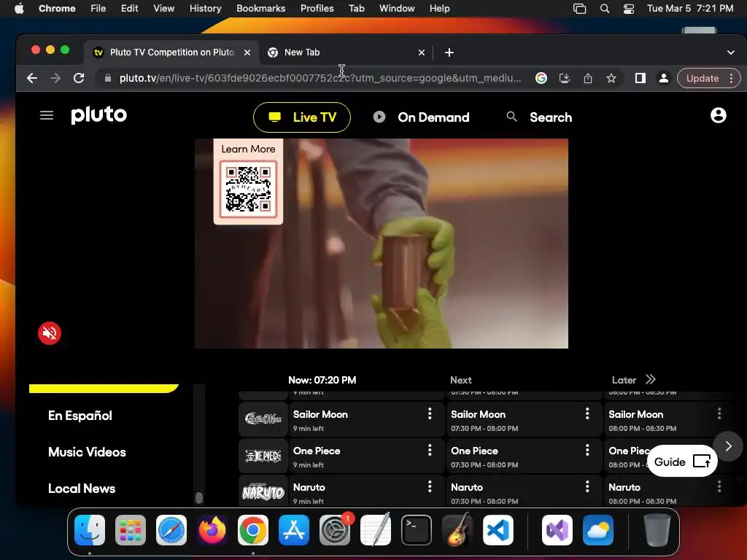Click the Pluto logo
Viewport: 747px width, 560px height.
pyautogui.click(x=98, y=114)
